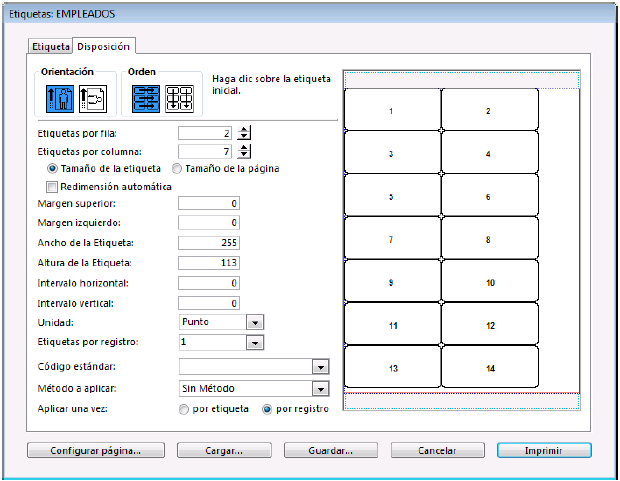Switch to the Etiqueta tab
This screenshot has height=481, width=620.
tap(50, 46)
